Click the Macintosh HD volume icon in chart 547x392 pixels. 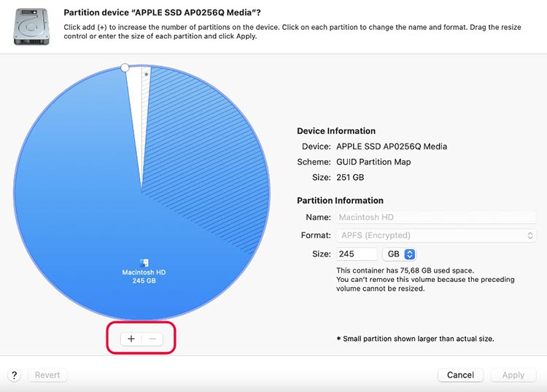(x=144, y=262)
